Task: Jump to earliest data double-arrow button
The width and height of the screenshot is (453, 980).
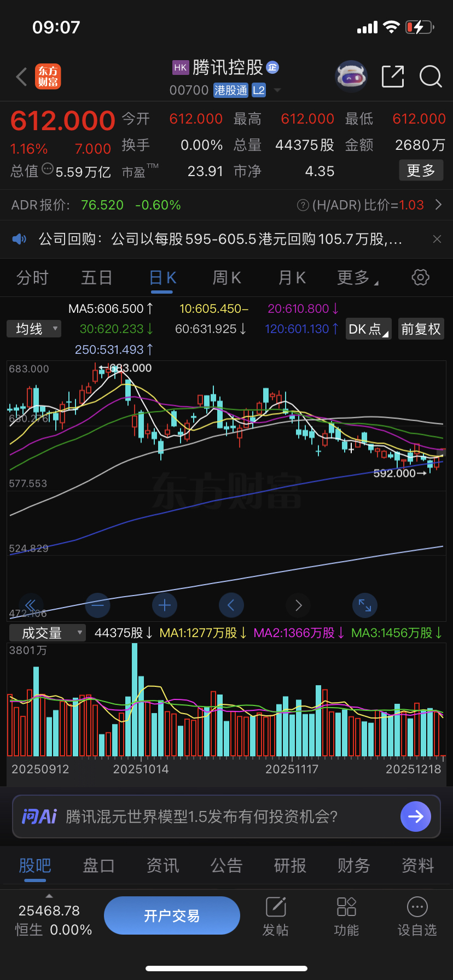Action: tap(31, 605)
